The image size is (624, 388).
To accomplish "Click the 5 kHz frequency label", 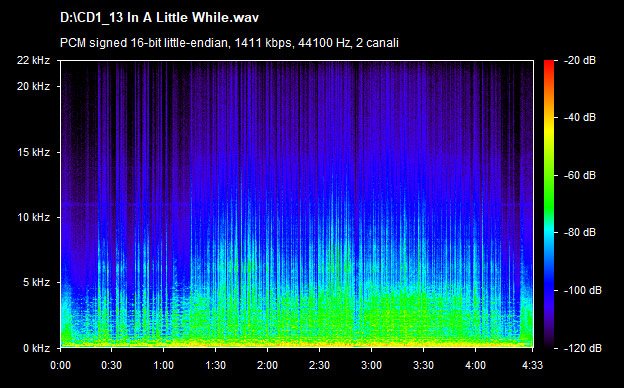I will 36,283.
